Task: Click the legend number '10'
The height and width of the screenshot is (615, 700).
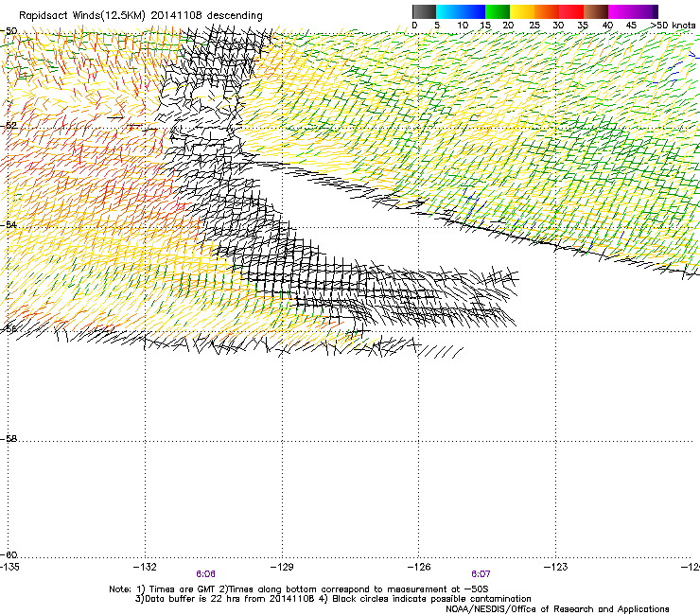Action: 463,26
